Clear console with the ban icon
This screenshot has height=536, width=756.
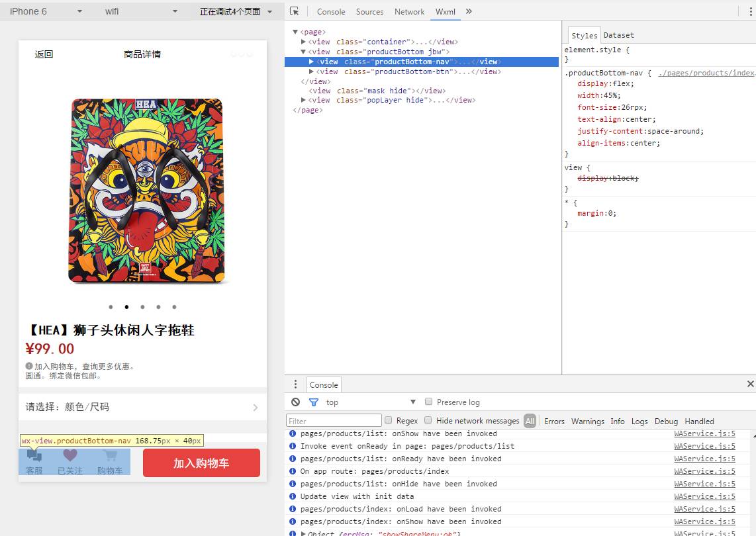(295, 402)
